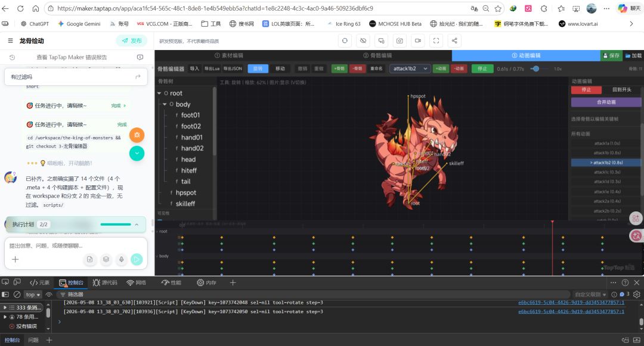Click the share arrow on 有过滤吗 card

138,77
